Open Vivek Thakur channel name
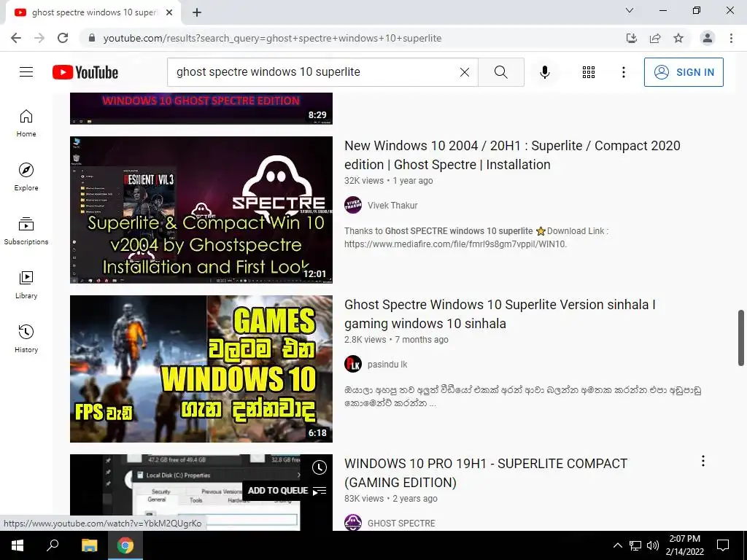 point(392,205)
